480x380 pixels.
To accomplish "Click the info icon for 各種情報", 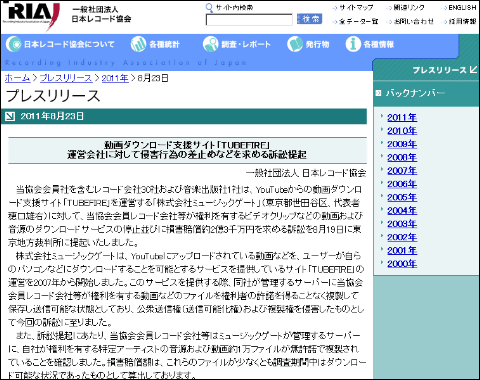I will pyautogui.click(x=353, y=44).
